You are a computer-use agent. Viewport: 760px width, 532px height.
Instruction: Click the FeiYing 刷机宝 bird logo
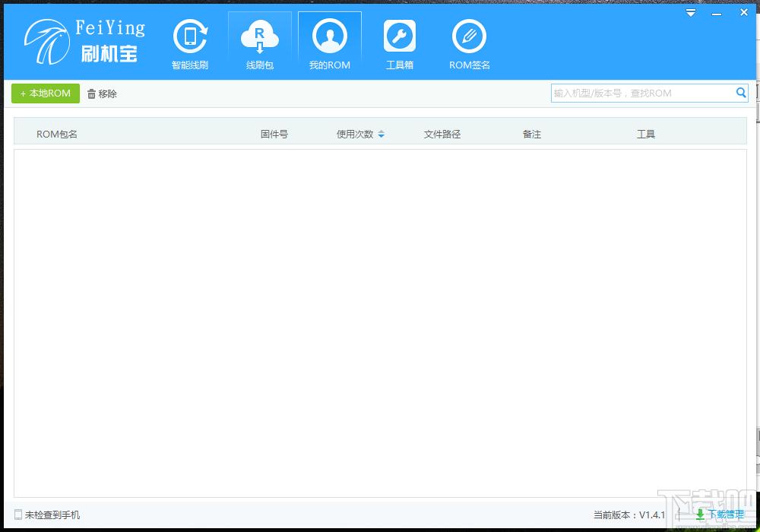(46, 42)
